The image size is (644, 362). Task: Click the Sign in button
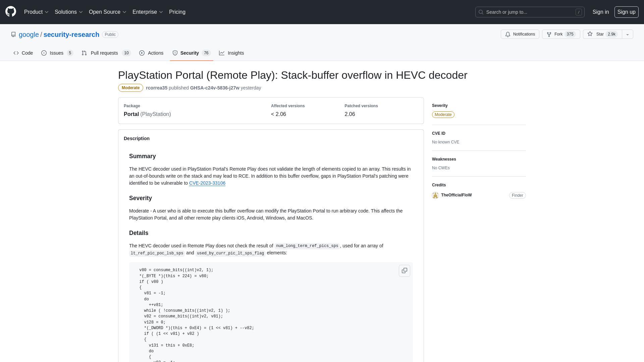601,12
